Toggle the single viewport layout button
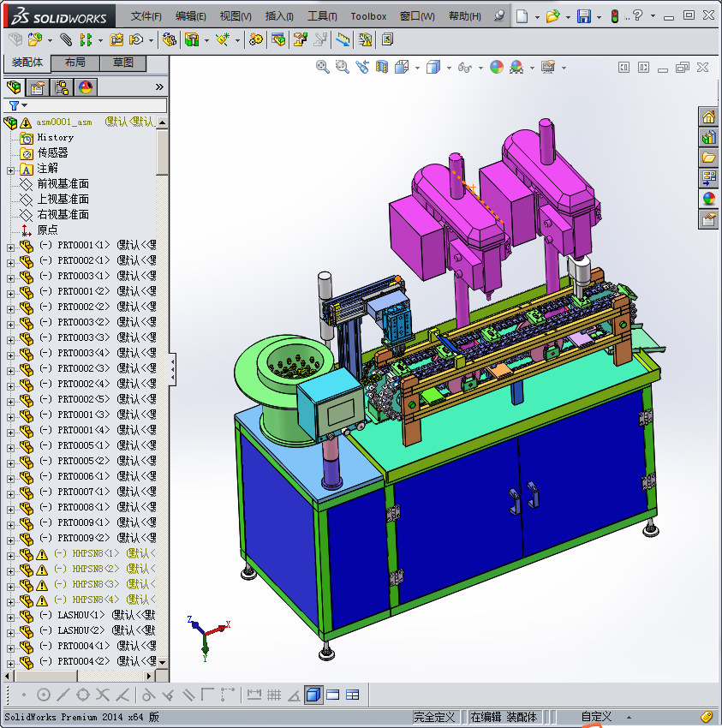The height and width of the screenshot is (728, 722). tap(333, 695)
